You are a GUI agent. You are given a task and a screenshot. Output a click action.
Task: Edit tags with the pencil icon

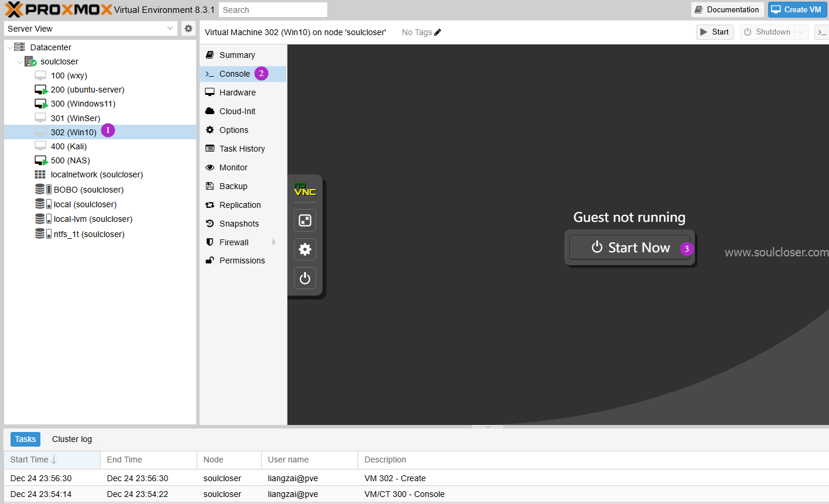click(437, 32)
